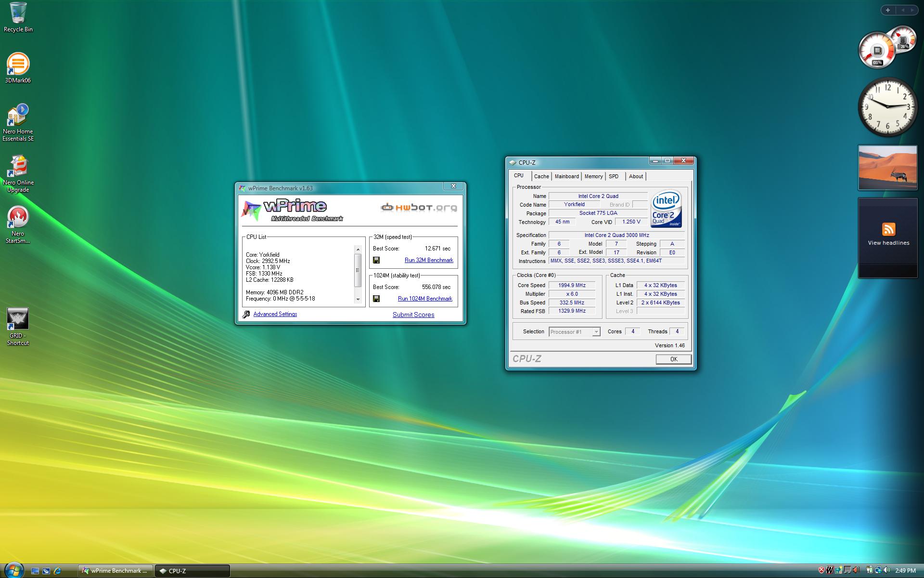
Task: Click the CPU List scrollbar thumb
Action: [358, 270]
